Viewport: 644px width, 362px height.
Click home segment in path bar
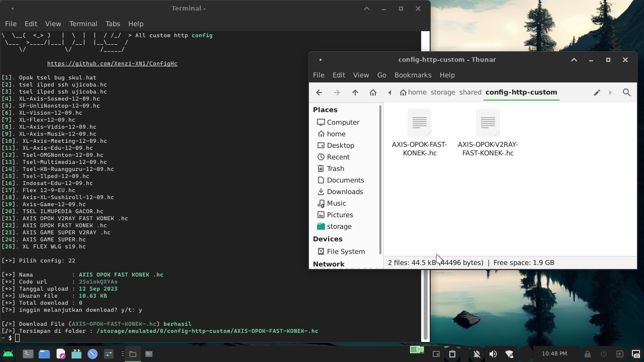pyautogui.click(x=413, y=93)
